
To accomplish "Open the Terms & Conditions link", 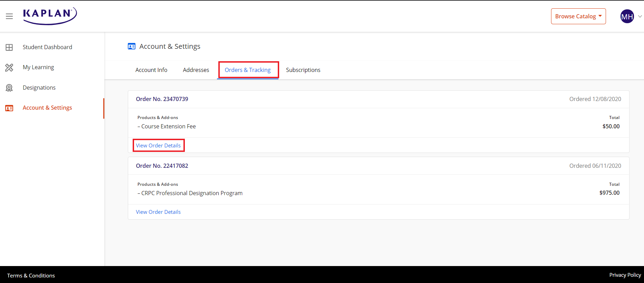I will coord(31,275).
